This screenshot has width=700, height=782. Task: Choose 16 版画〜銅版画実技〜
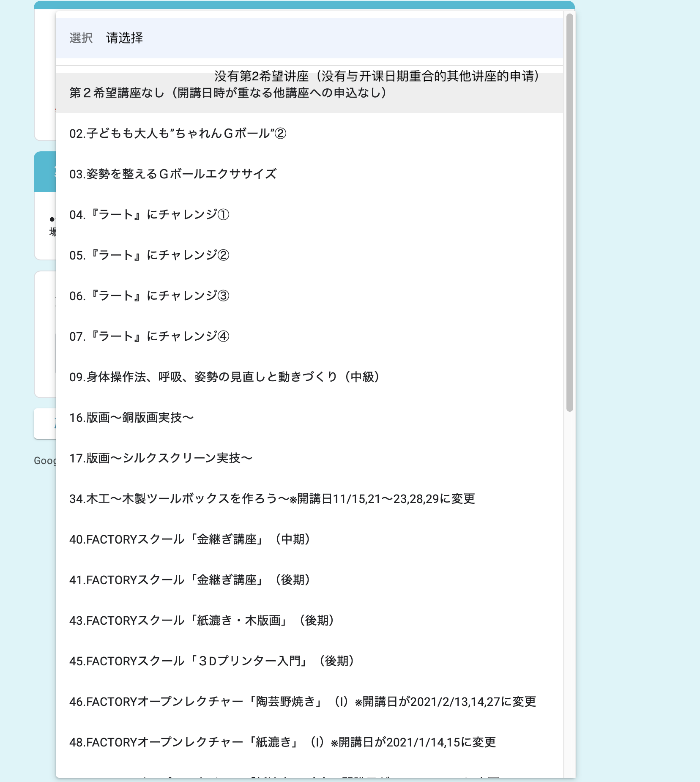coord(131,418)
